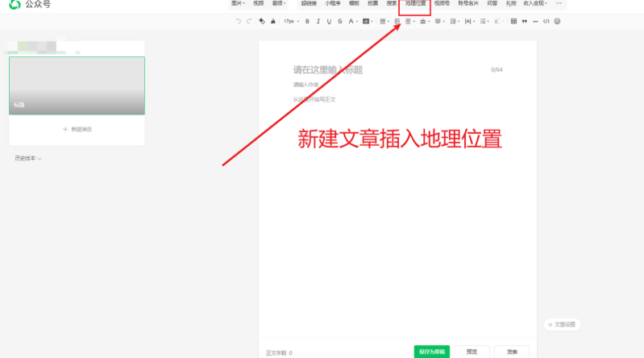The height and width of the screenshot is (358, 644).
Task: Insert a table
Action: 513,22
